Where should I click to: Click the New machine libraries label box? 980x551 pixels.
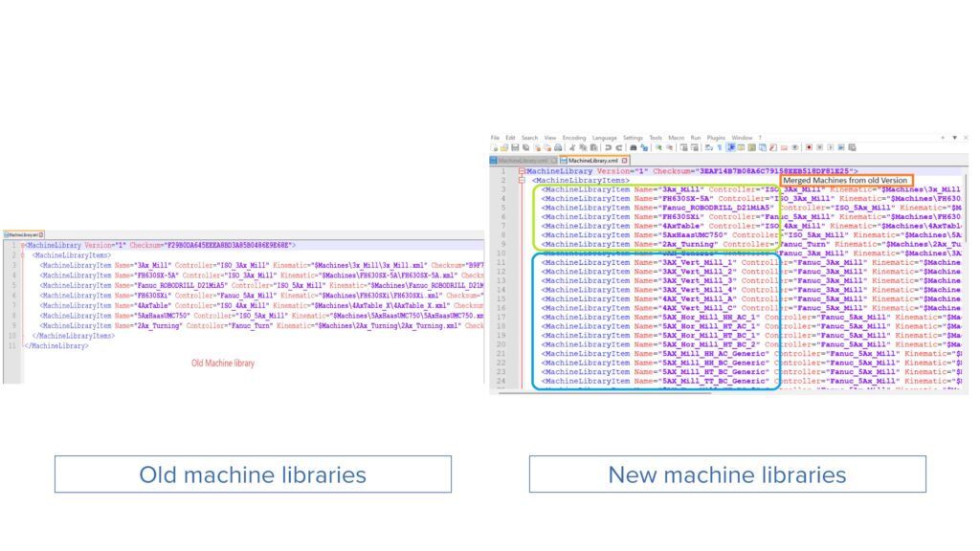tap(727, 474)
